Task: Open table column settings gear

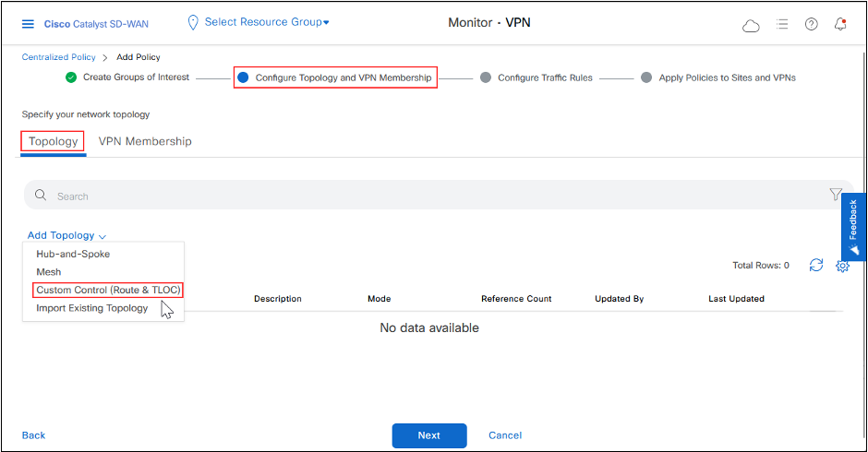Action: pyautogui.click(x=842, y=266)
